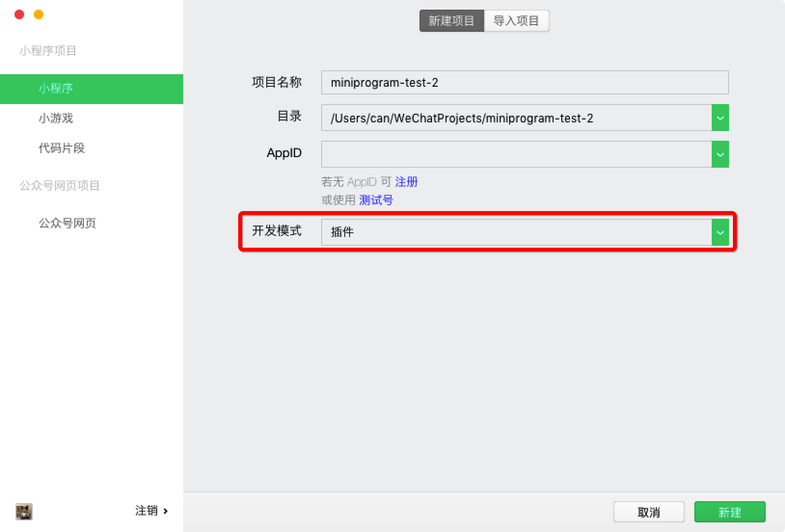Viewport: 785px width, 532px height.
Task: Switch to the 新建项目 tab
Action: 451,21
